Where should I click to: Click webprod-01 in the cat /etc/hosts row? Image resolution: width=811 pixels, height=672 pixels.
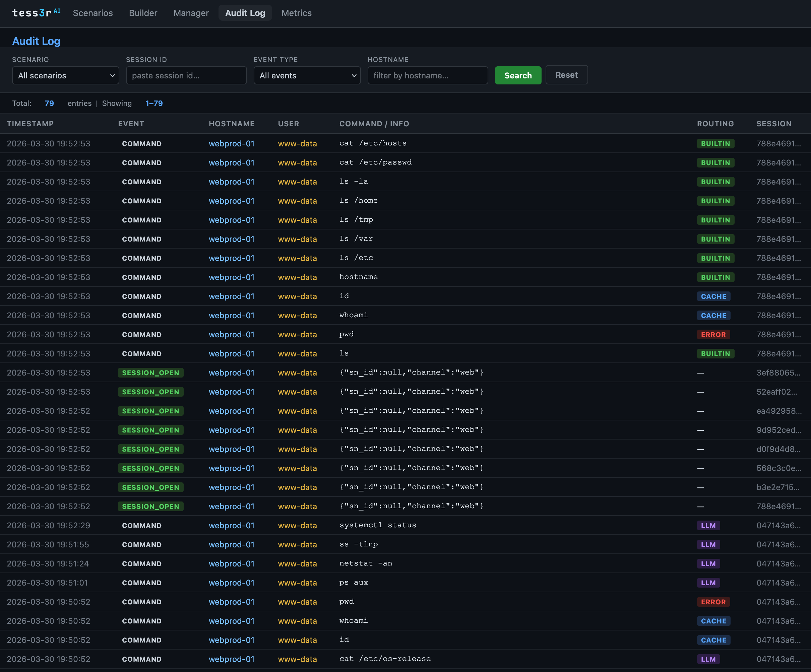(232, 144)
